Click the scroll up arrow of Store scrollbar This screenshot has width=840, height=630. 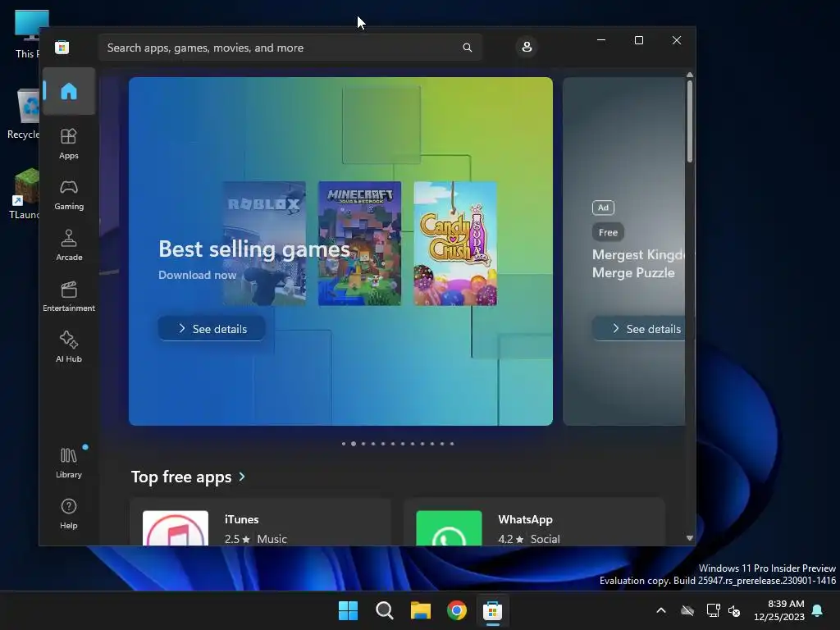pos(689,75)
